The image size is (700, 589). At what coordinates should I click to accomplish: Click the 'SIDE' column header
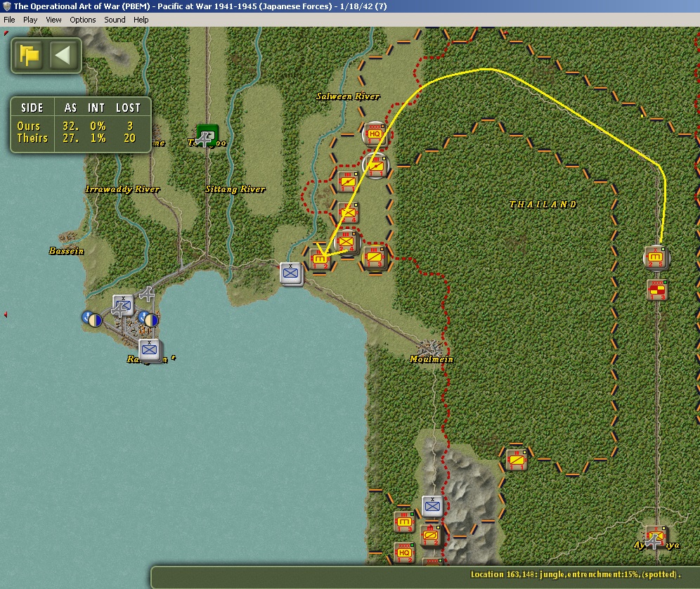[x=32, y=108]
